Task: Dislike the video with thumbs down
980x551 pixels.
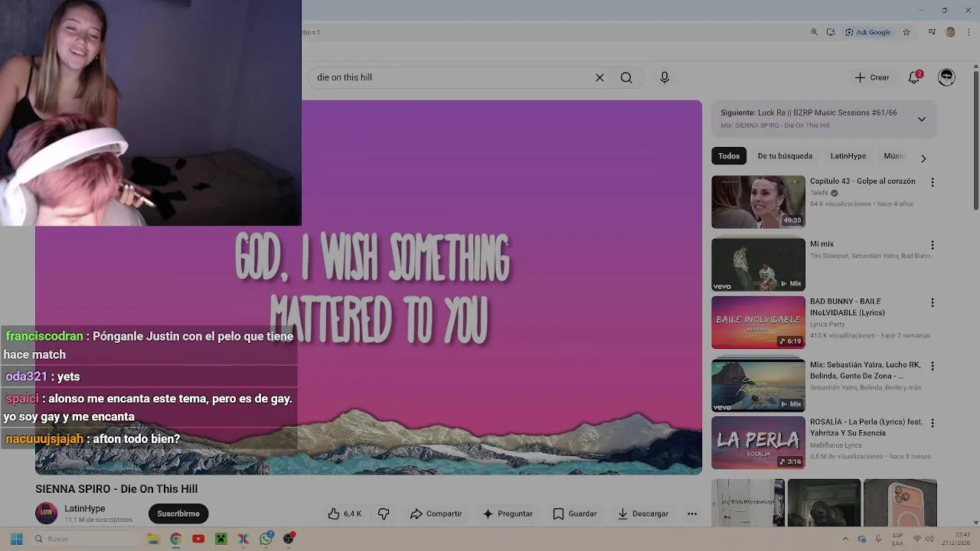Action: [384, 514]
